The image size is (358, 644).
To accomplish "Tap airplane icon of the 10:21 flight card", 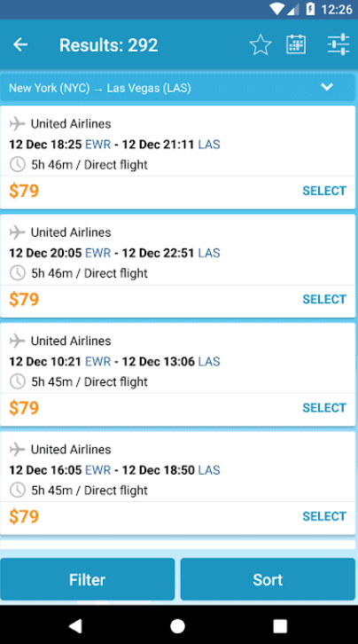I will (x=17, y=341).
